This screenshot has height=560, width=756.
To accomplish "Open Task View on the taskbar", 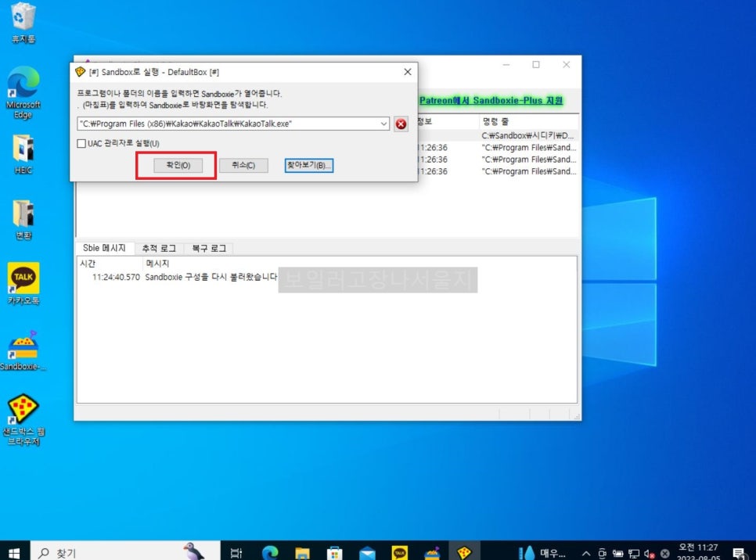I will [236, 552].
